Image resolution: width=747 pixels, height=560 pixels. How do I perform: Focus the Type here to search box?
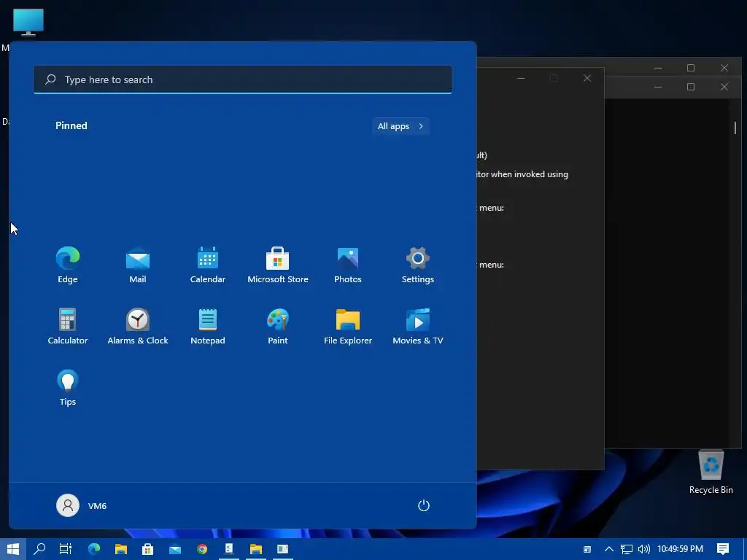[x=243, y=79]
